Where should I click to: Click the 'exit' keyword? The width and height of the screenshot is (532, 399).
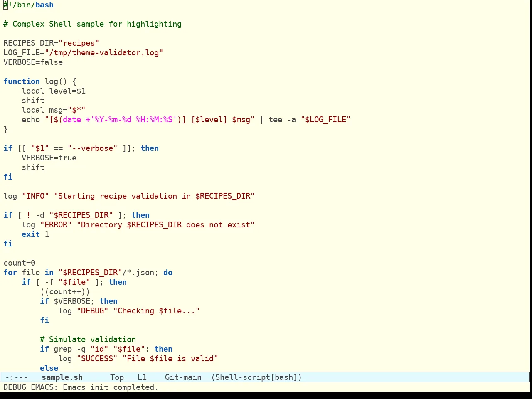(x=31, y=234)
